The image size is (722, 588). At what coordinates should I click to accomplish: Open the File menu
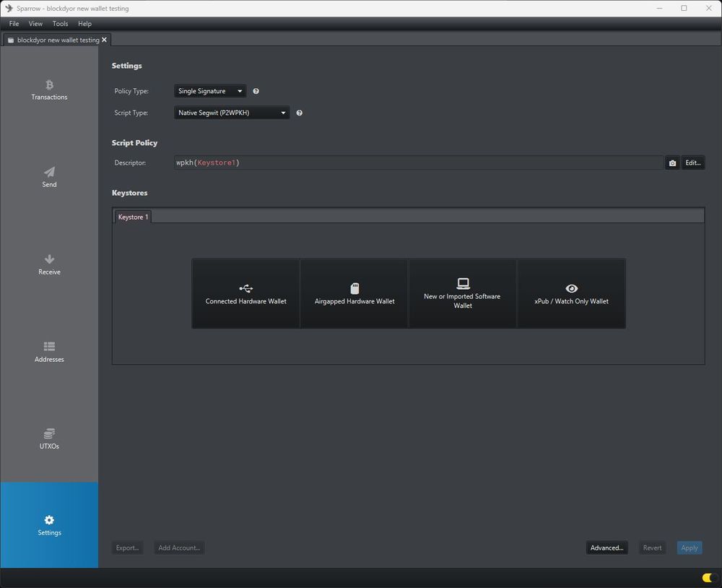coord(14,24)
